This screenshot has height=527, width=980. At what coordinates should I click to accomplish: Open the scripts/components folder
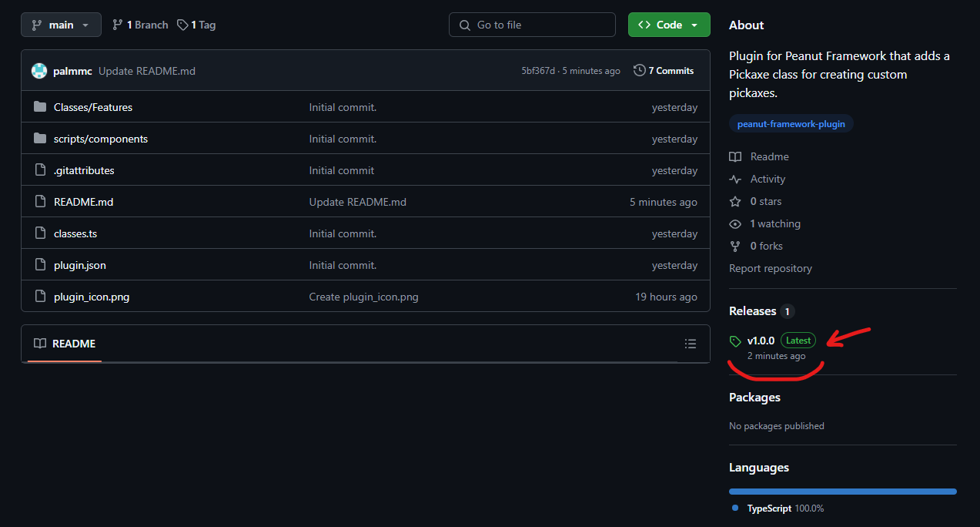[101, 139]
